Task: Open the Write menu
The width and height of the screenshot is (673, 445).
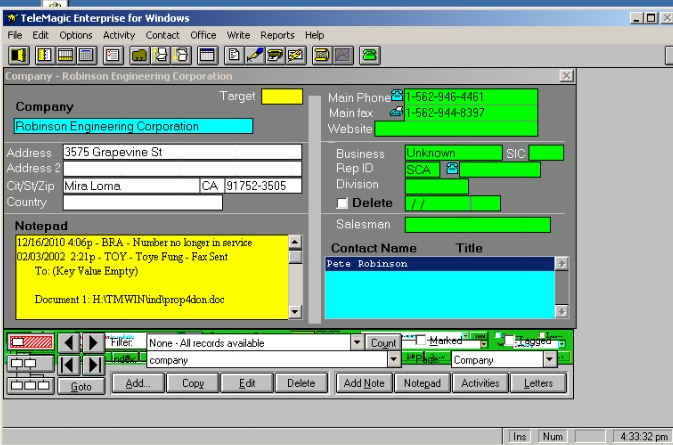Action: pyautogui.click(x=238, y=35)
